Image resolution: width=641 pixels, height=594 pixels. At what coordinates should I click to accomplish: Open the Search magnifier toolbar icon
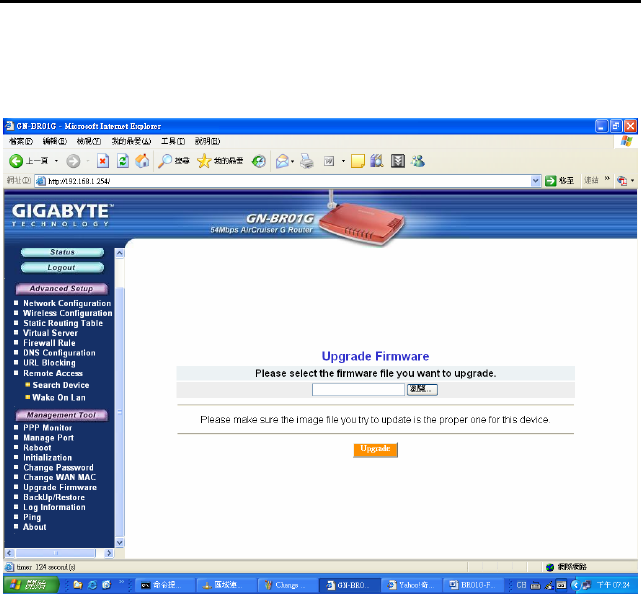click(x=165, y=161)
